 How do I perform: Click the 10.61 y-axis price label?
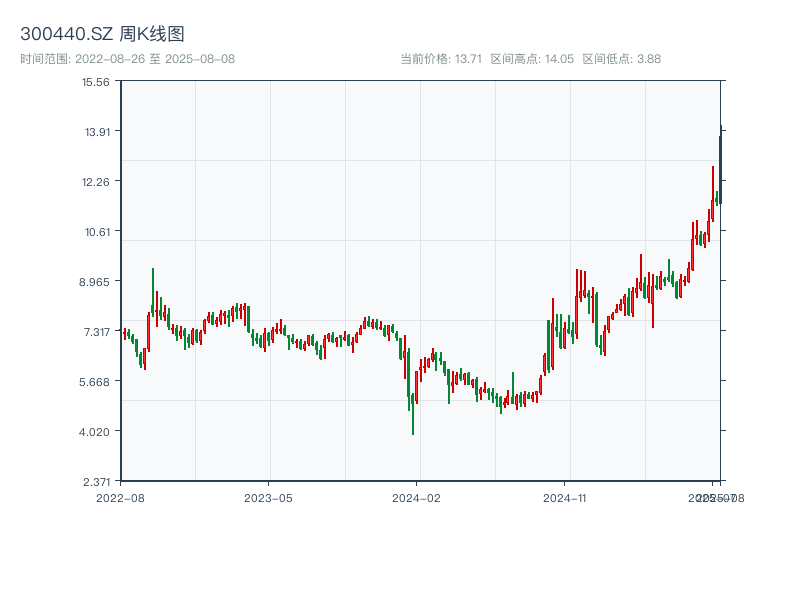tap(96, 231)
